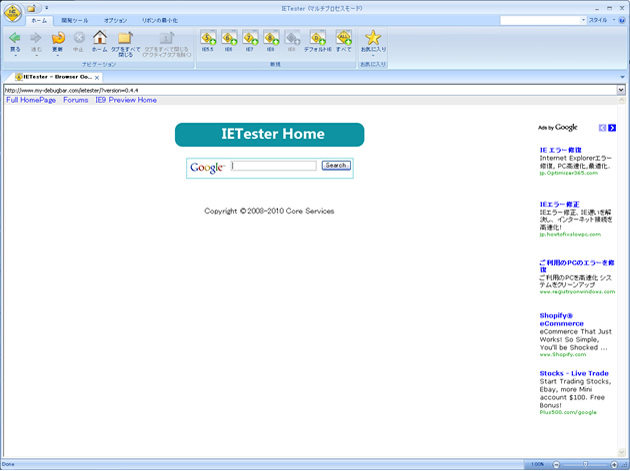
Task: Open Favorites star icon
Action: pyautogui.click(x=372, y=39)
